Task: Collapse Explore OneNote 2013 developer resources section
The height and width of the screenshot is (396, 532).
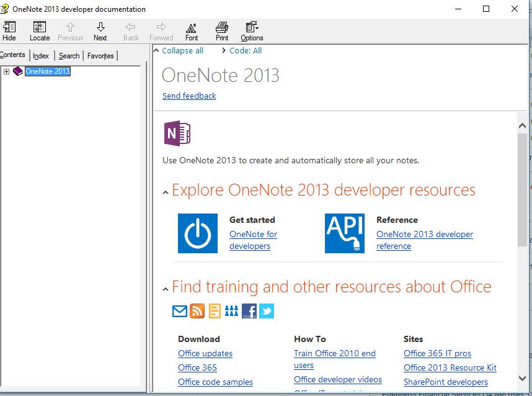Action: [x=165, y=192]
